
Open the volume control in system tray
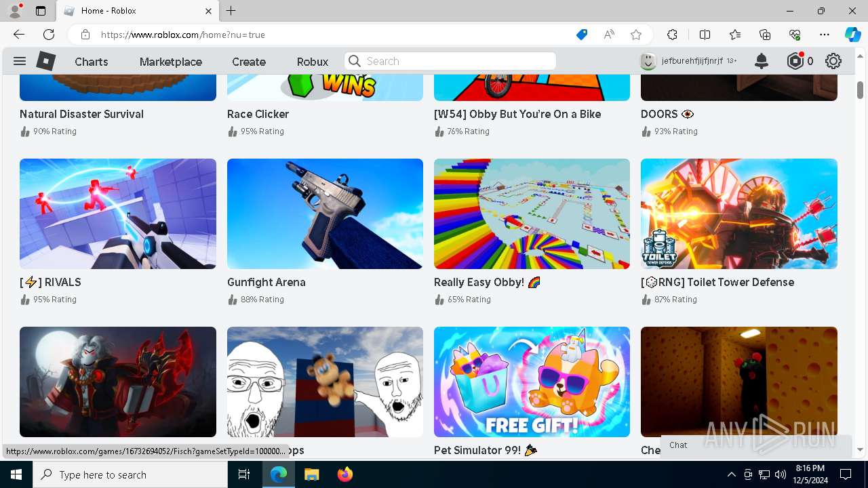pyautogui.click(x=780, y=474)
